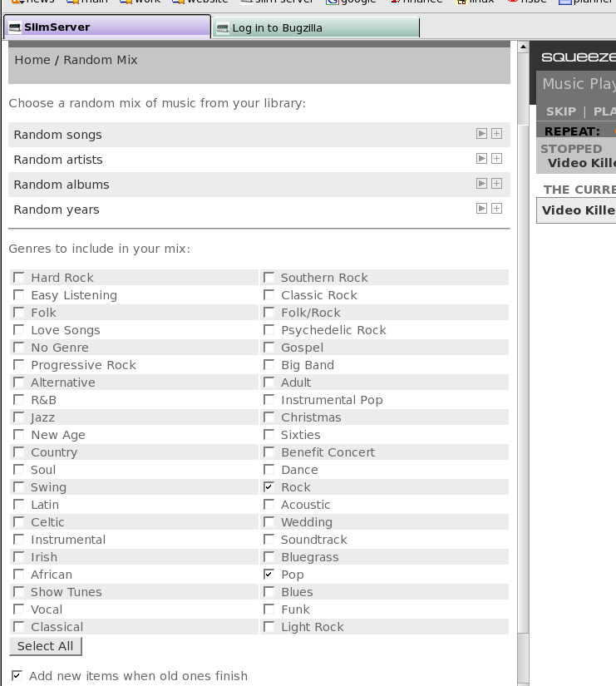Image resolution: width=616 pixels, height=686 pixels.
Task: Play the Random songs mix
Action: [481, 134]
